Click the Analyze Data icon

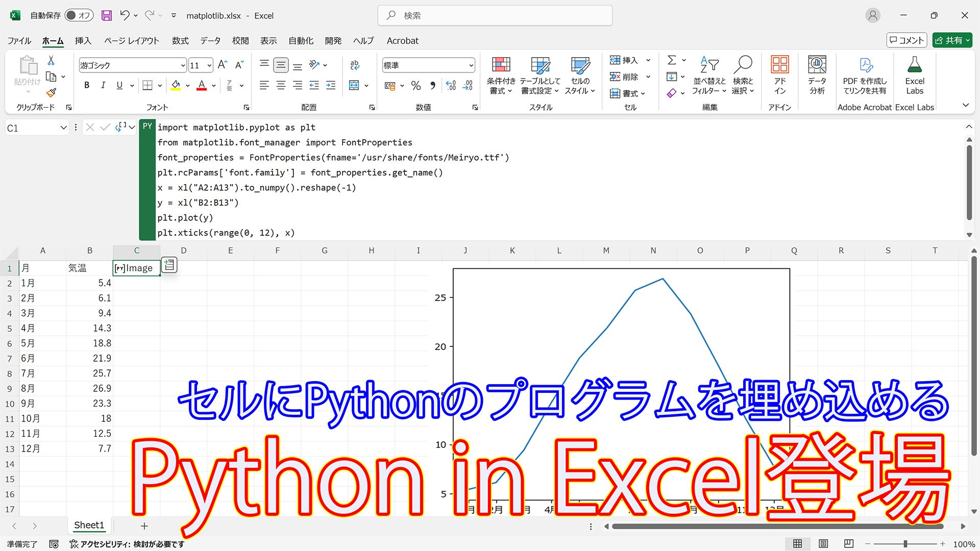pos(817,76)
